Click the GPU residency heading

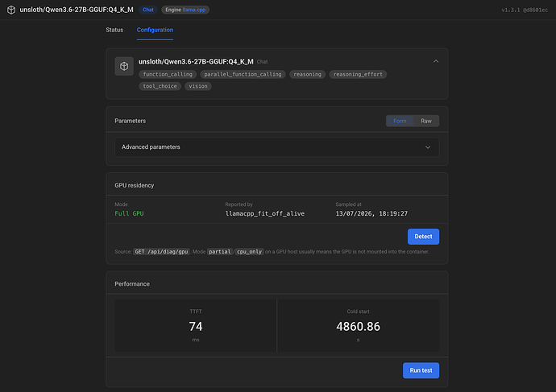(135, 186)
